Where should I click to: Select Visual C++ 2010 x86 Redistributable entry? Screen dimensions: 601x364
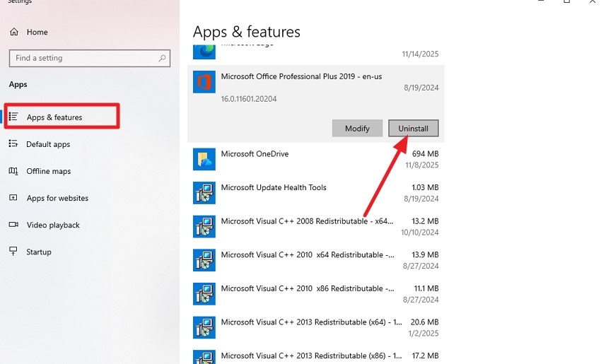click(308, 288)
